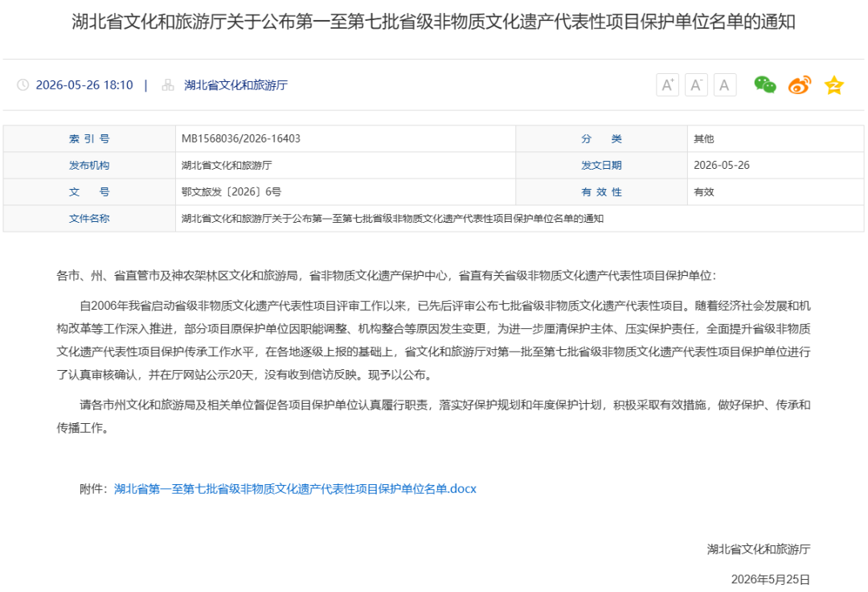
Task: Click publishing agency value 湖北省文化和旅游厅 in table
Action: click(x=227, y=165)
